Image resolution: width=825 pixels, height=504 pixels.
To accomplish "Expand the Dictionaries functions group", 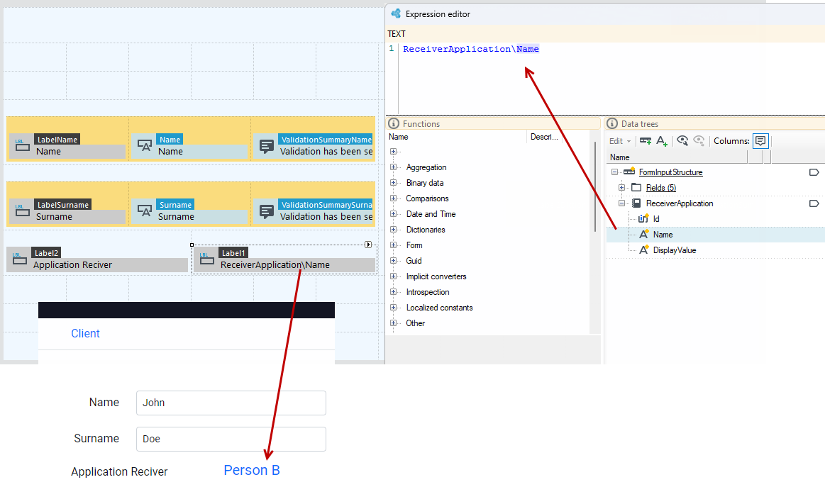I will [x=393, y=230].
